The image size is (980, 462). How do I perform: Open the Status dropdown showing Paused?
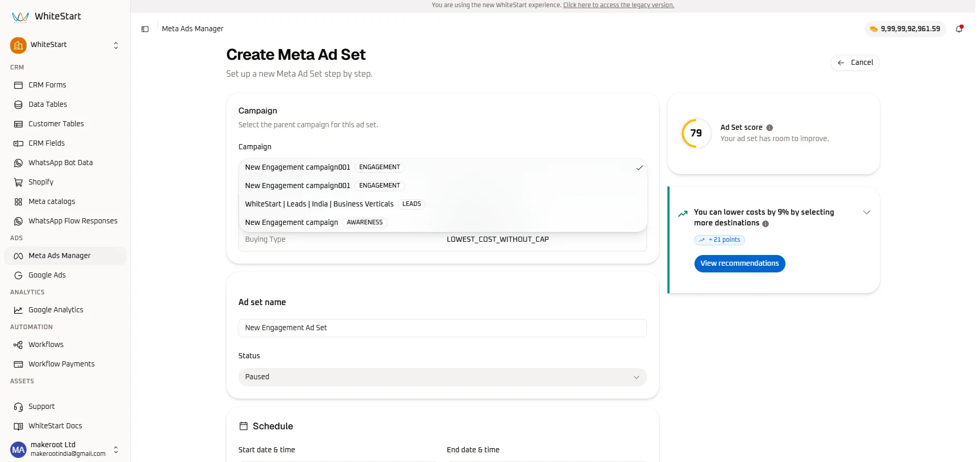click(x=443, y=377)
